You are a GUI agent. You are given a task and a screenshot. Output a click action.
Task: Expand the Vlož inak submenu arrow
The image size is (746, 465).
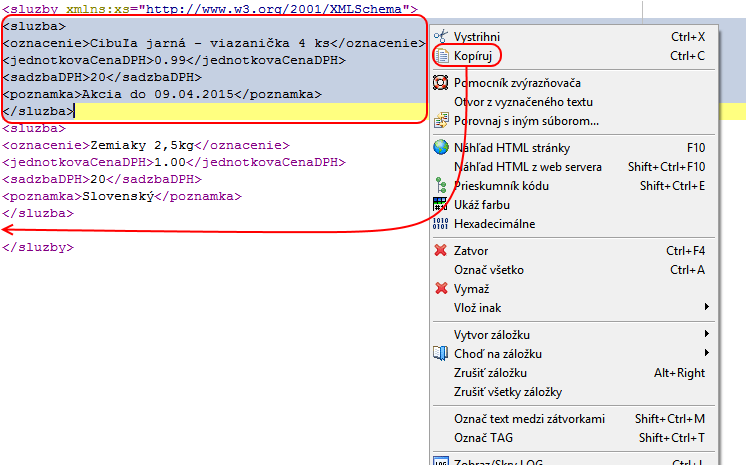click(x=707, y=307)
